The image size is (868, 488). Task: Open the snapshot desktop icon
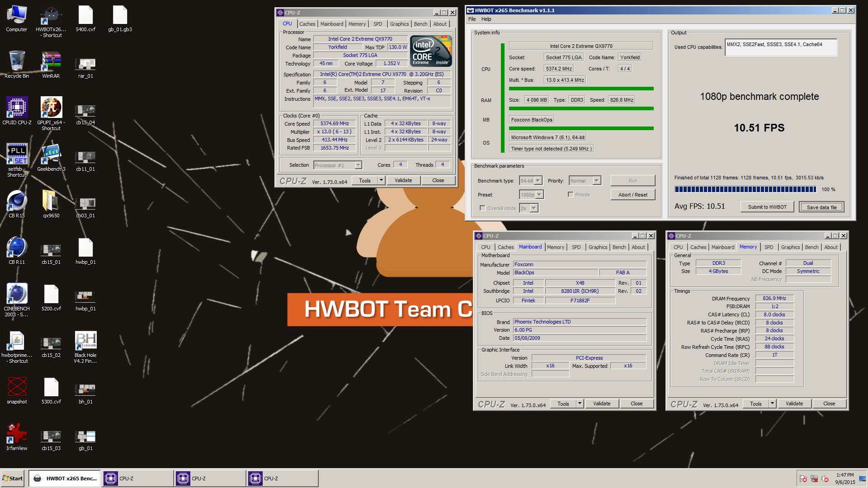[17, 390]
